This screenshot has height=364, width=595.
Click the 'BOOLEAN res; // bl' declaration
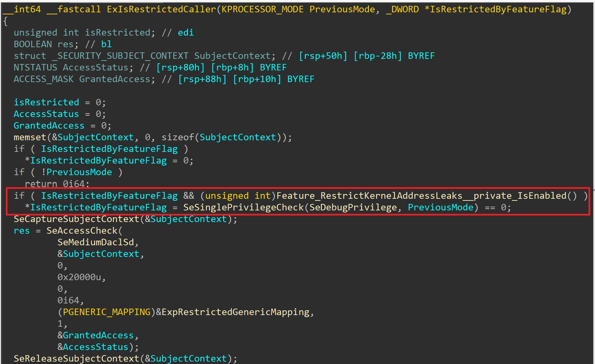pyautogui.click(x=62, y=44)
